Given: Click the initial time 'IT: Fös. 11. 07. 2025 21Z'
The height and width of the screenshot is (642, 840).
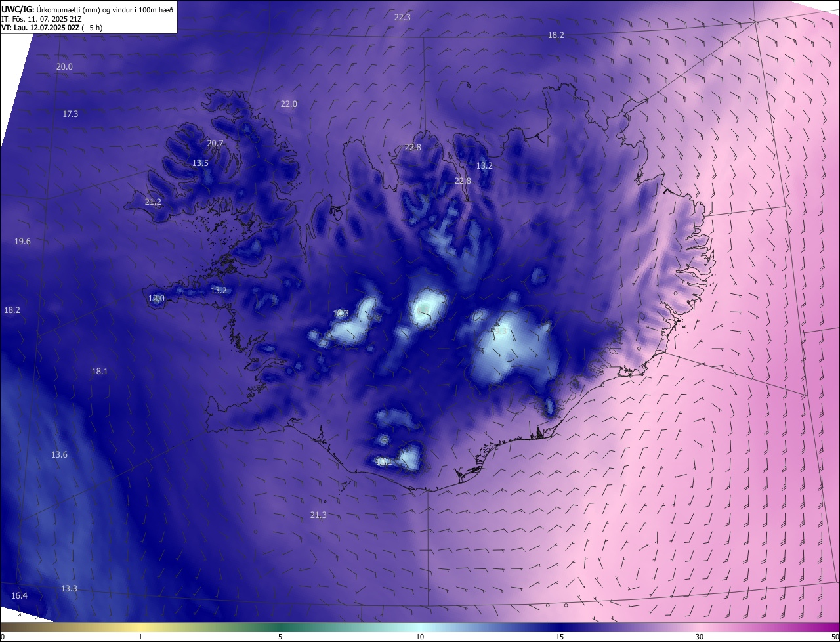Looking at the screenshot, I should tap(41, 19).
